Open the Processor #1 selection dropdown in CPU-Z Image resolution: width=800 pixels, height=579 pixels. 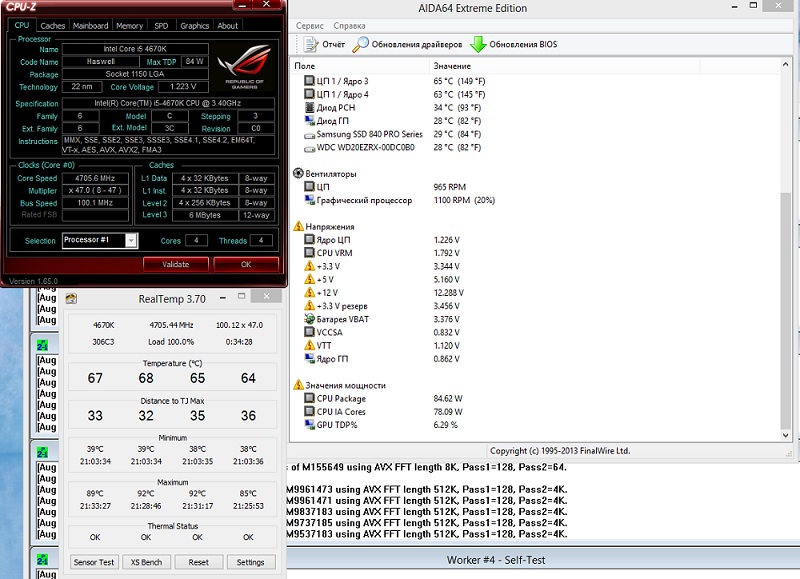(131, 240)
